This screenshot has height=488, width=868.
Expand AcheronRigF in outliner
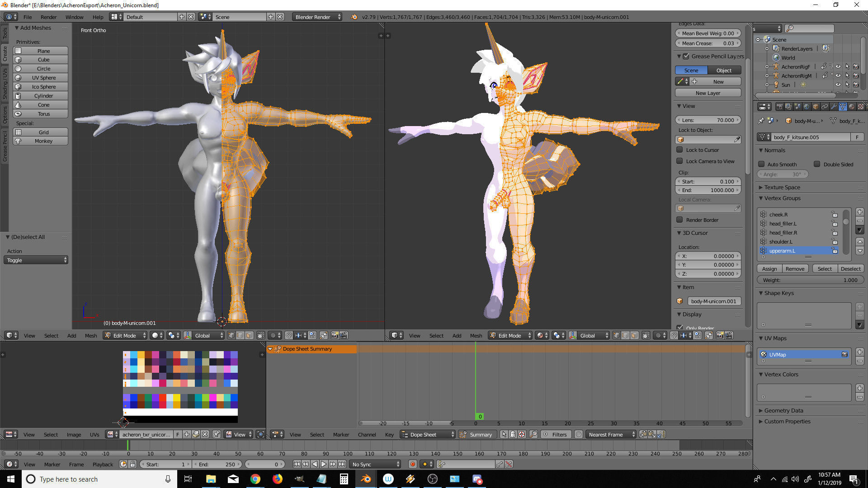[x=767, y=66]
